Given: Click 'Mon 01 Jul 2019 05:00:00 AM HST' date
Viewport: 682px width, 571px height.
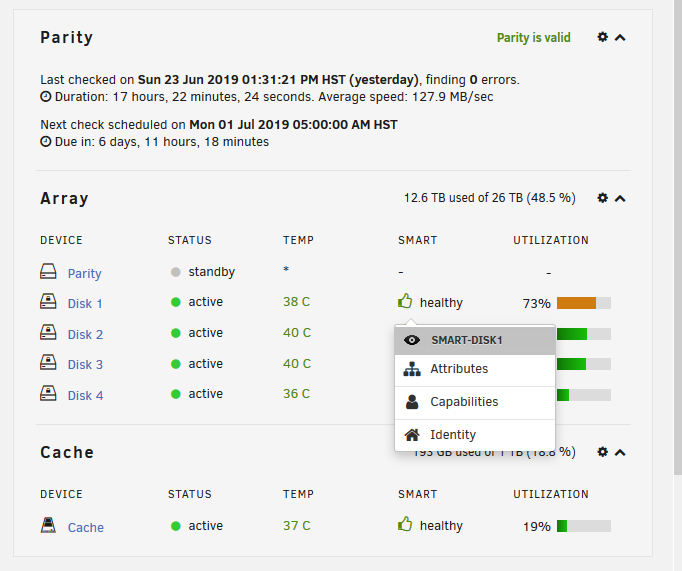Looking at the screenshot, I should pos(293,125).
